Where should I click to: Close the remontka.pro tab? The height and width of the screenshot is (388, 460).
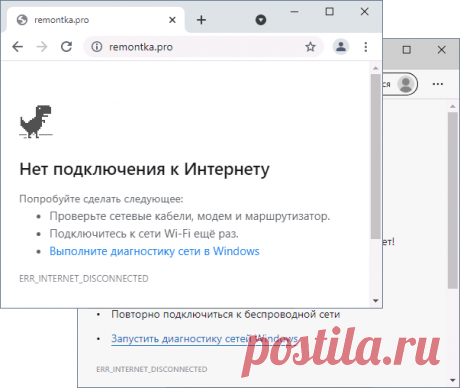pyautogui.click(x=172, y=20)
